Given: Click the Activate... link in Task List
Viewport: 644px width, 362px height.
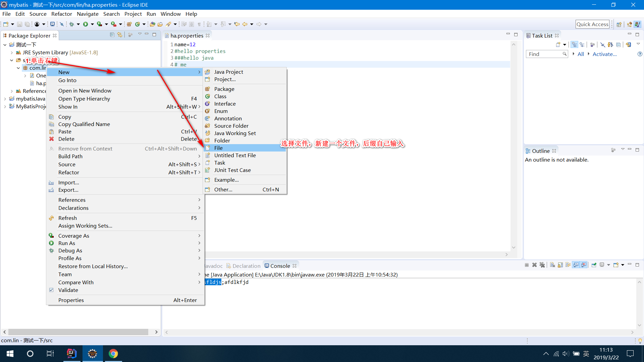Looking at the screenshot, I should [604, 54].
